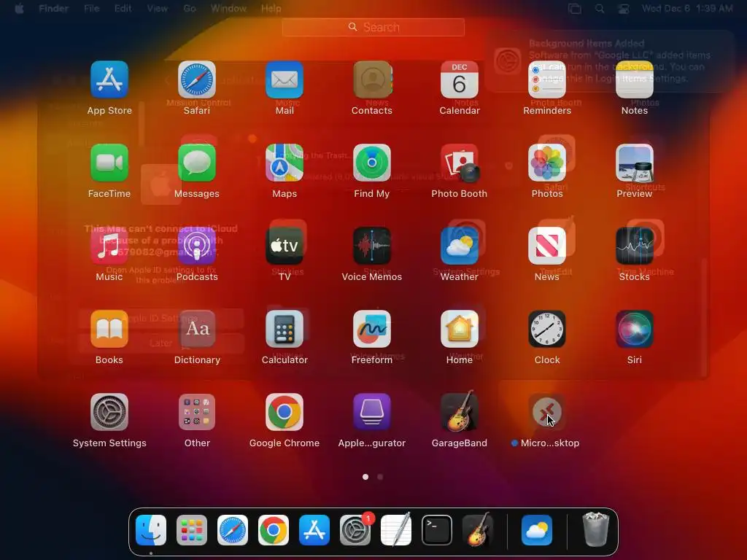747x560 pixels.
Task: Open Control Center in menu bar
Action: pyautogui.click(x=624, y=9)
